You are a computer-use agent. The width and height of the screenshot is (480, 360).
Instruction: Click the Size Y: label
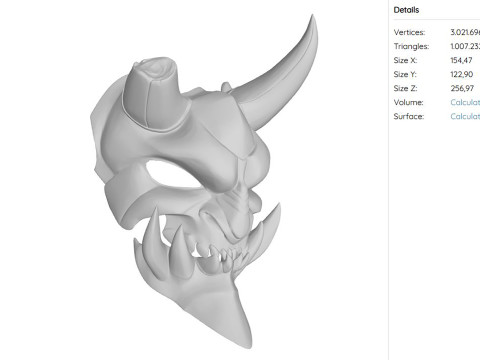405,74
